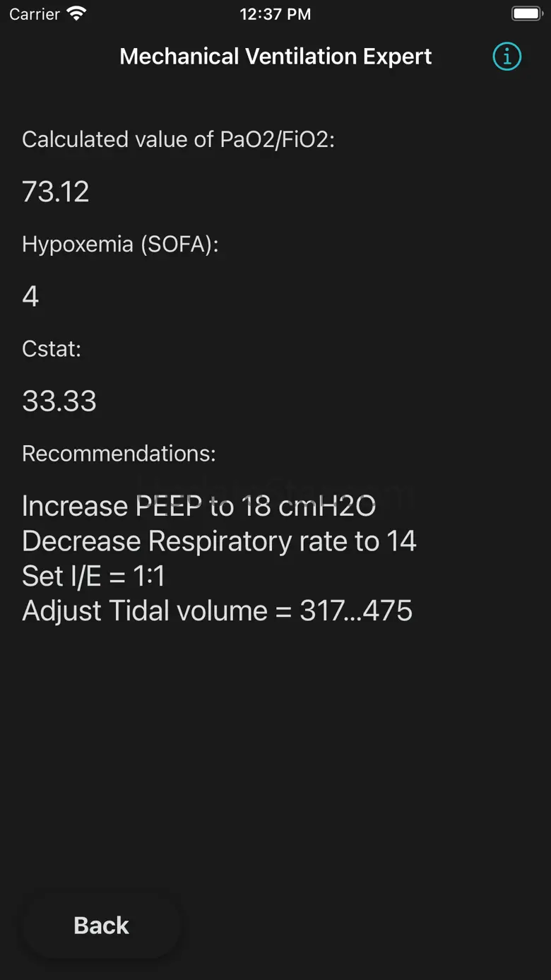Tap the Wi-Fi signal icon
Screen dimensions: 551x980
(x=76, y=13)
